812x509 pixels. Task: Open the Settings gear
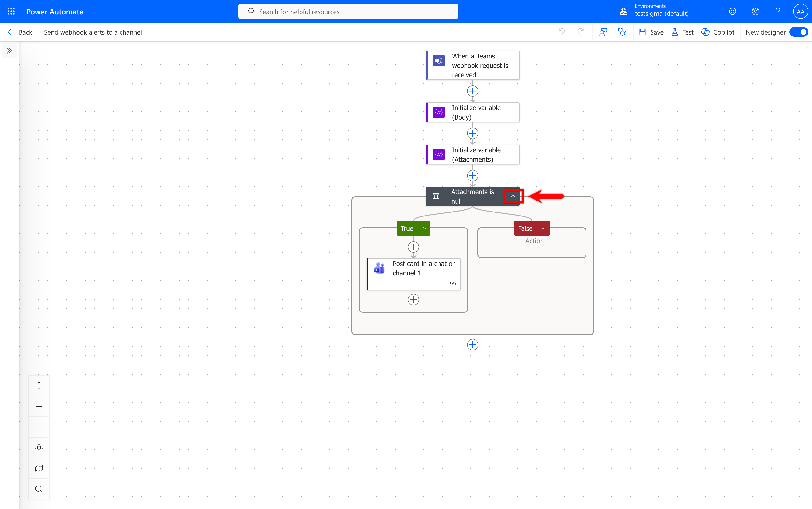[x=755, y=12]
